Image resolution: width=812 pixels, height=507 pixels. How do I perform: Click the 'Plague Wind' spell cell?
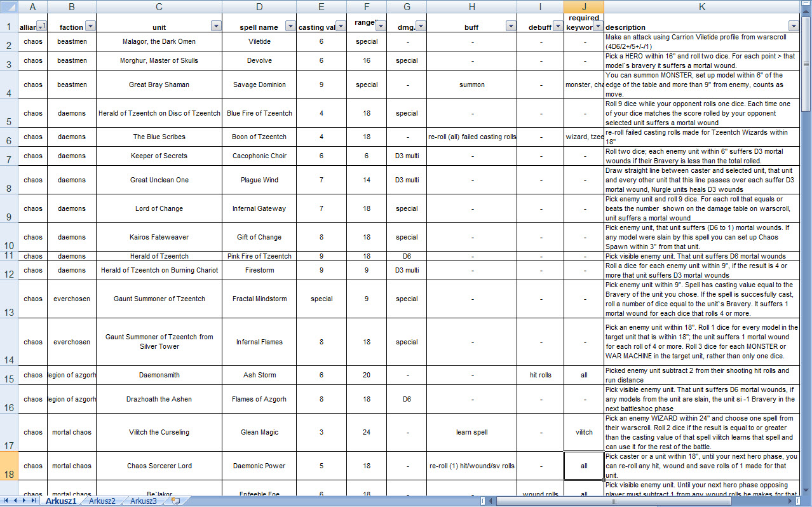pyautogui.click(x=259, y=180)
